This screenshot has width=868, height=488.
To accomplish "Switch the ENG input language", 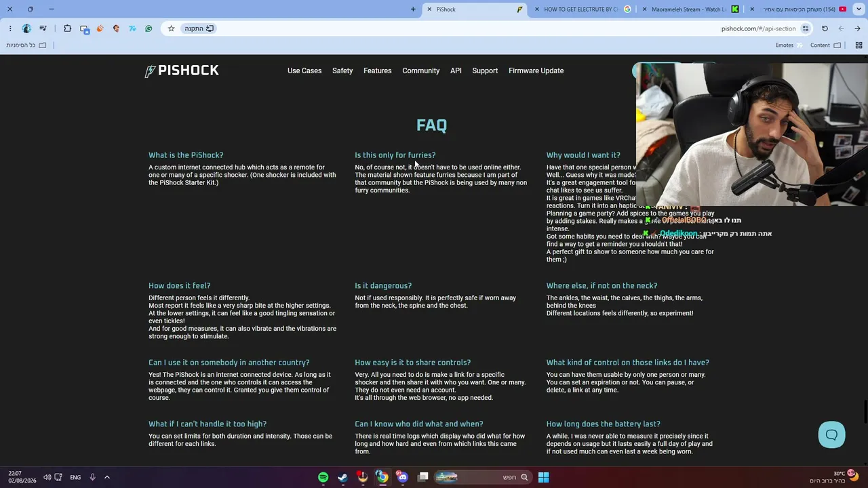I will click(x=75, y=477).
